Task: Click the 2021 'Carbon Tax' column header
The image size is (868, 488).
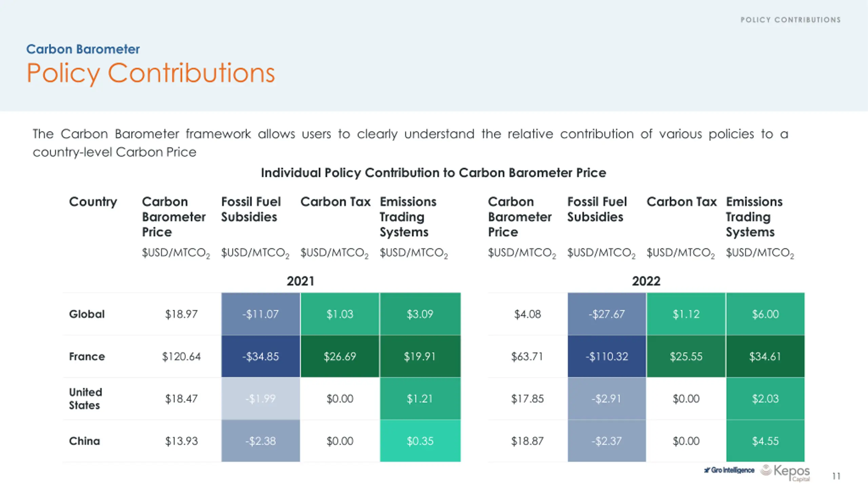Action: coord(336,202)
